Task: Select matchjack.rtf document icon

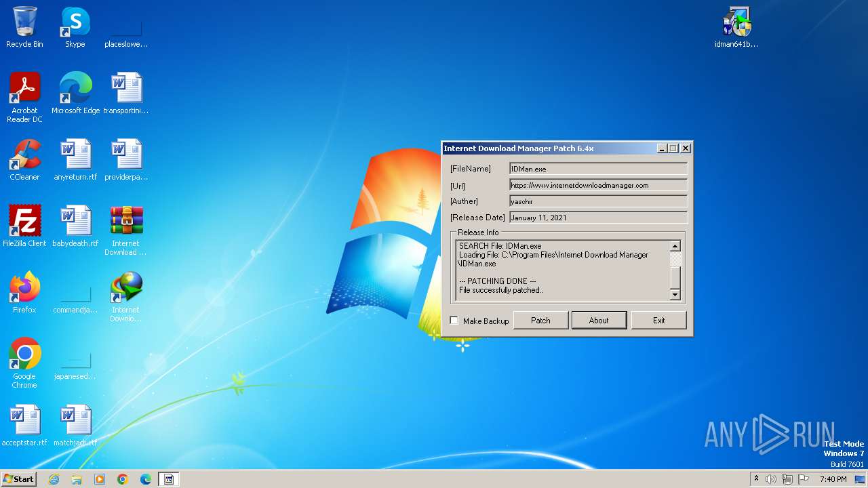Action: tap(75, 426)
